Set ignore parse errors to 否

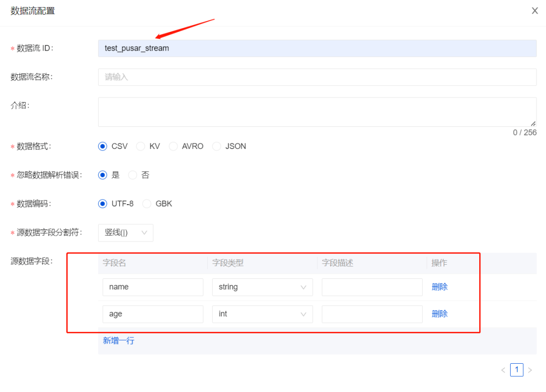[x=133, y=175]
